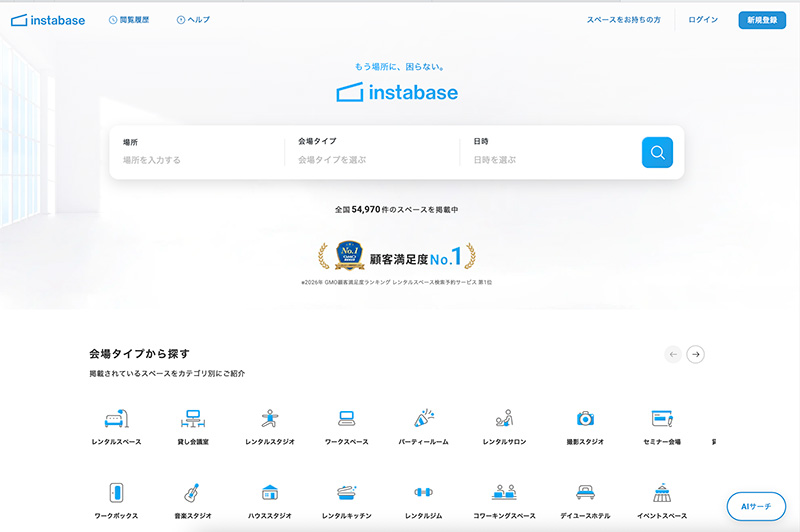Open スペースをお持ちの方 link
Image resolution: width=800 pixels, height=532 pixels.
click(623, 20)
